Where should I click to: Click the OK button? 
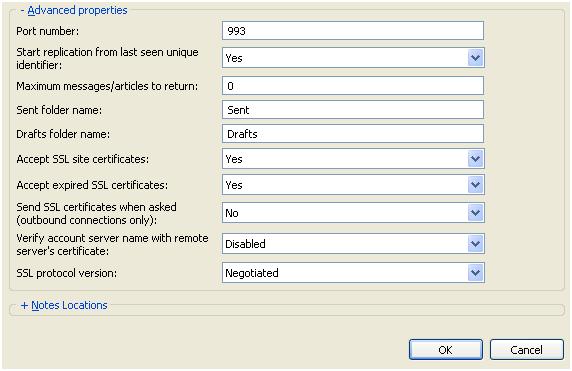[x=446, y=349]
